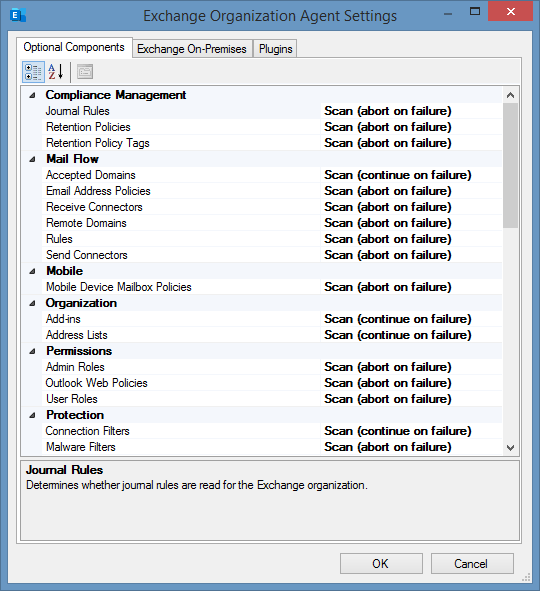This screenshot has height=591, width=540.
Task: Click the Send Connectors scan value
Action: pos(412,255)
